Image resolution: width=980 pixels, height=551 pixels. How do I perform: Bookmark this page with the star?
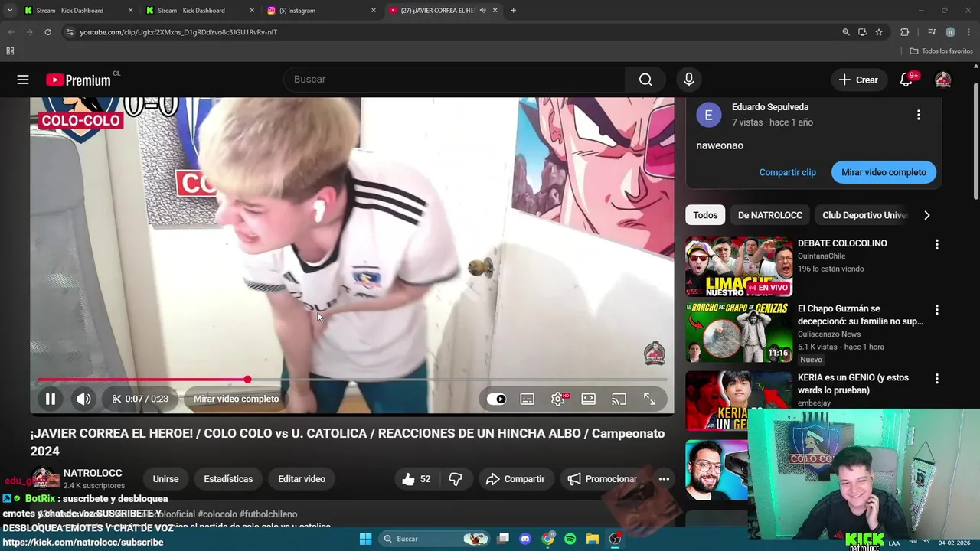(879, 32)
